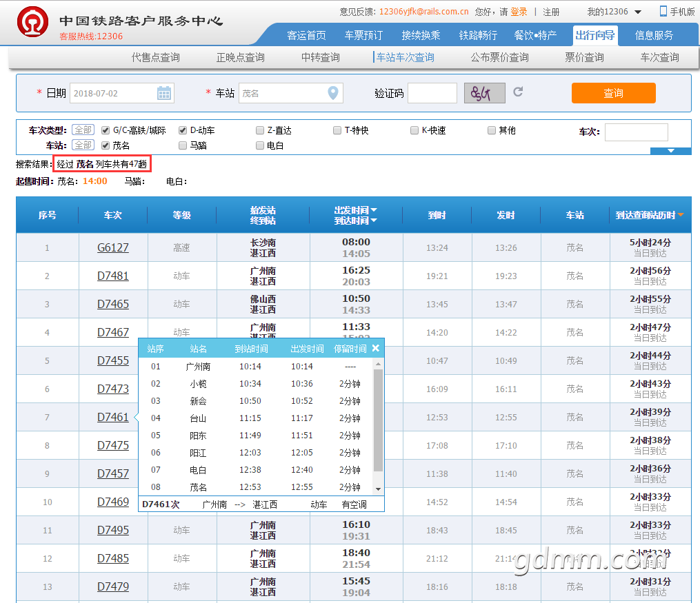700x603 pixels.
Task: Toggle the G/C-高铁/城际 checkbox
Action: tap(106, 130)
